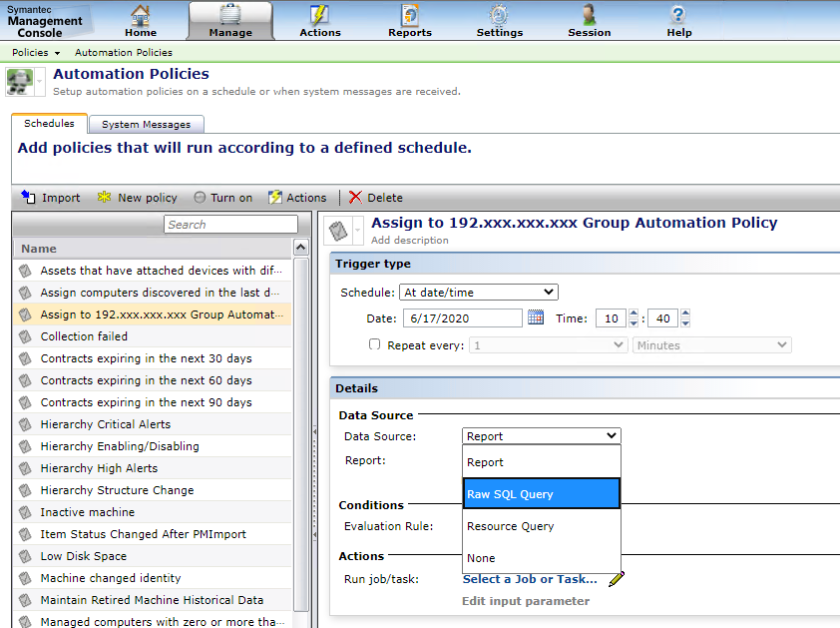Select Contracts expiring in the next 60 days
The height and width of the screenshot is (628, 840).
(153, 380)
